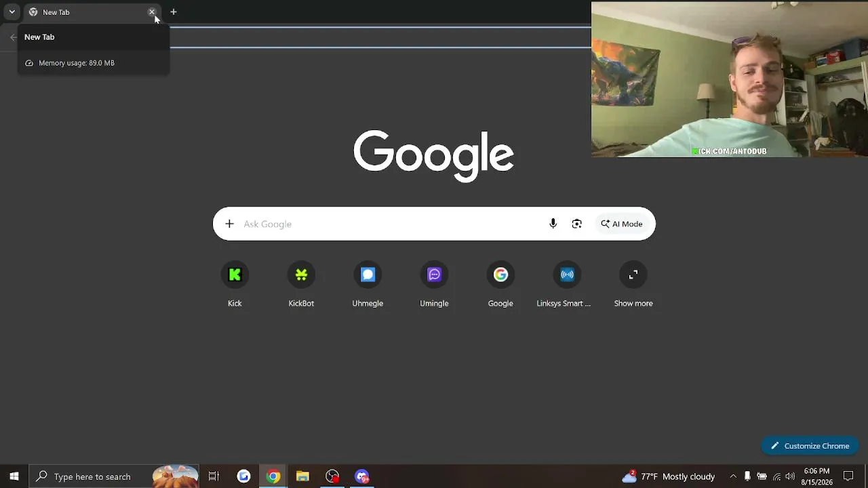Click the plus icon in the search box
Screen dimensions: 868x488
pyautogui.click(x=229, y=224)
